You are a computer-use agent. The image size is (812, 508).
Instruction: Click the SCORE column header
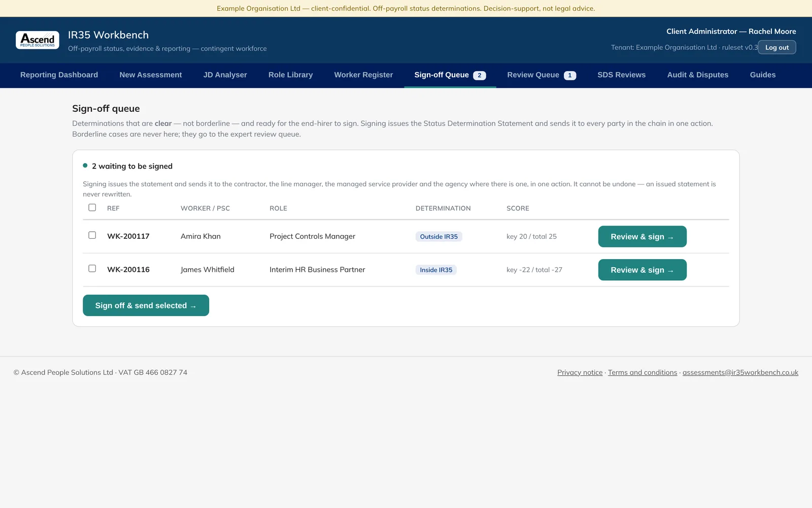518,208
